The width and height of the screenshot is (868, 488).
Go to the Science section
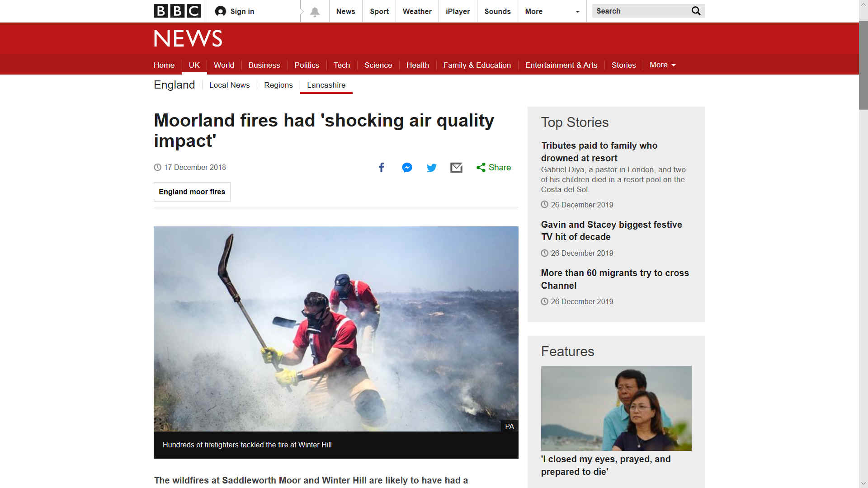point(378,65)
